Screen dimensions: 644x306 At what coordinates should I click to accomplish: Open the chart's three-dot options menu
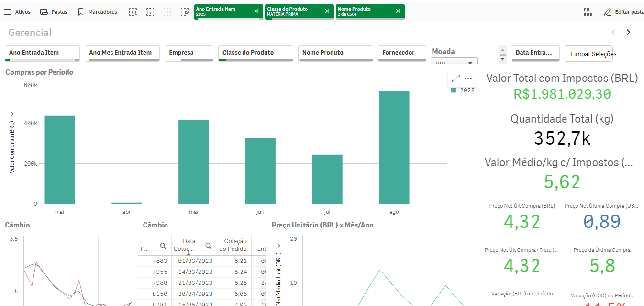click(x=468, y=78)
